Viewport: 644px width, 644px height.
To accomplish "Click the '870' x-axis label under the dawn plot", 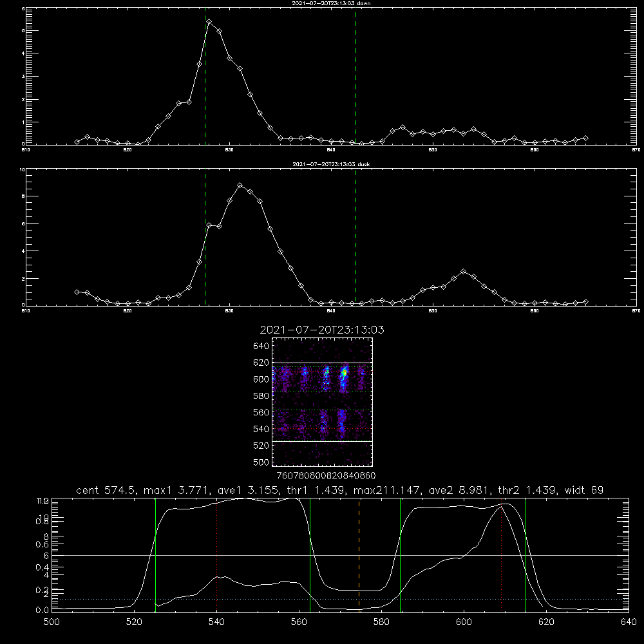I will coord(636,150).
